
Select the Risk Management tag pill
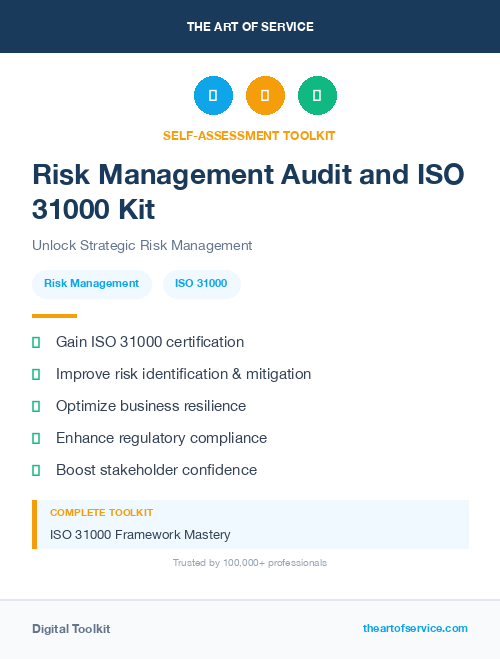(92, 284)
